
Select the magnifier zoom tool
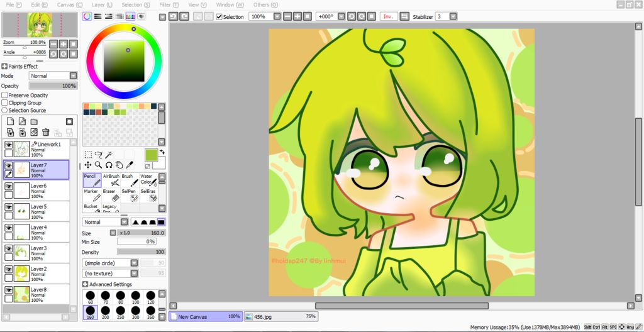pos(98,165)
